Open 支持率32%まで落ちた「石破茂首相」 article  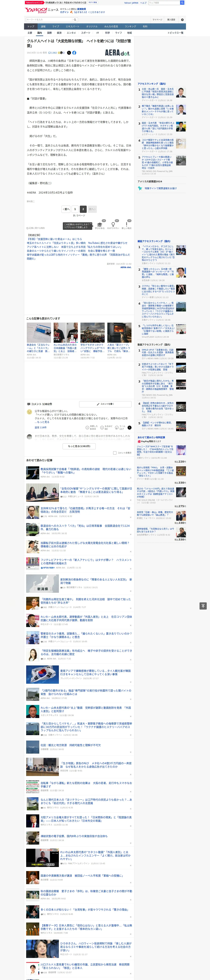click(x=85, y=510)
